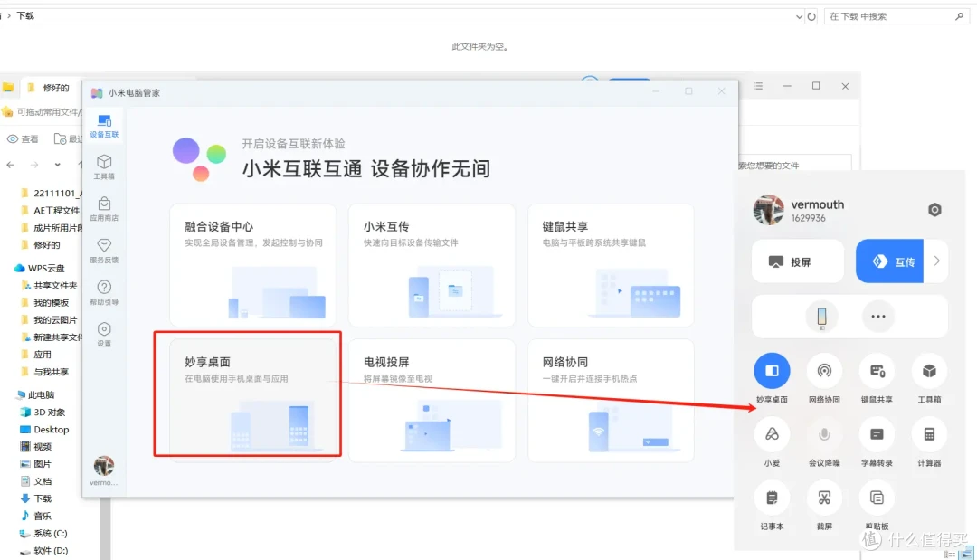Click vermouth profile avatar in control panel
The image size is (977, 560).
pyautogui.click(x=768, y=210)
